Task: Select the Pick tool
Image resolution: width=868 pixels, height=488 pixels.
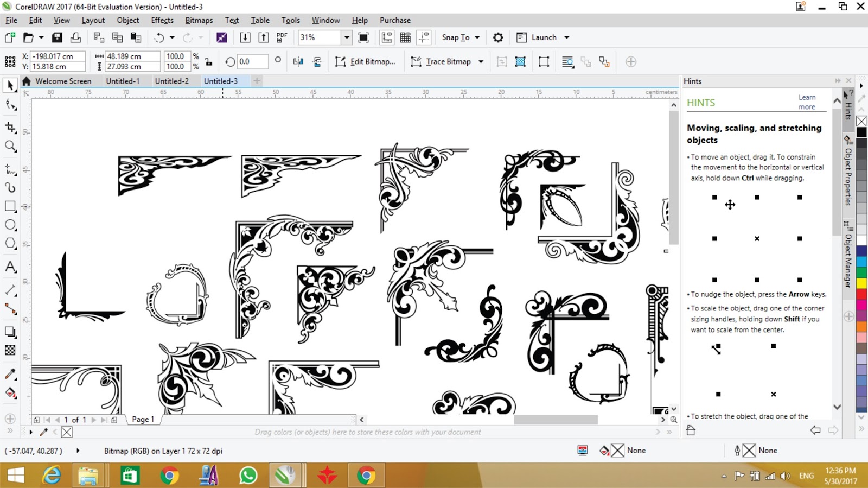Action: coord(10,85)
